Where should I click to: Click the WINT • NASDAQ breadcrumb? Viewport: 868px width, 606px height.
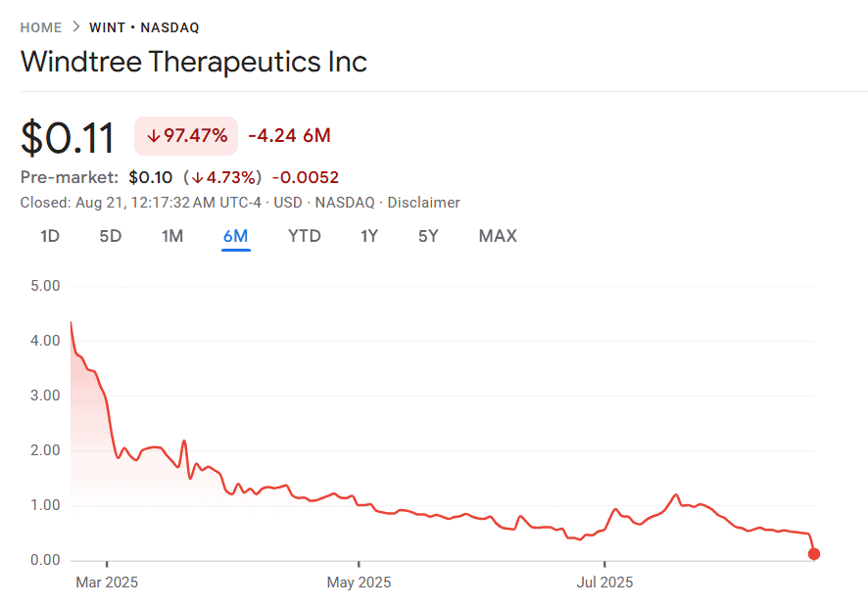pyautogui.click(x=144, y=27)
